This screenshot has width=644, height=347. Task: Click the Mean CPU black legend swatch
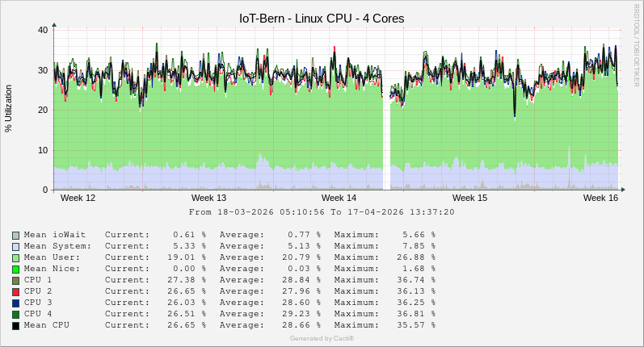pos(15,325)
